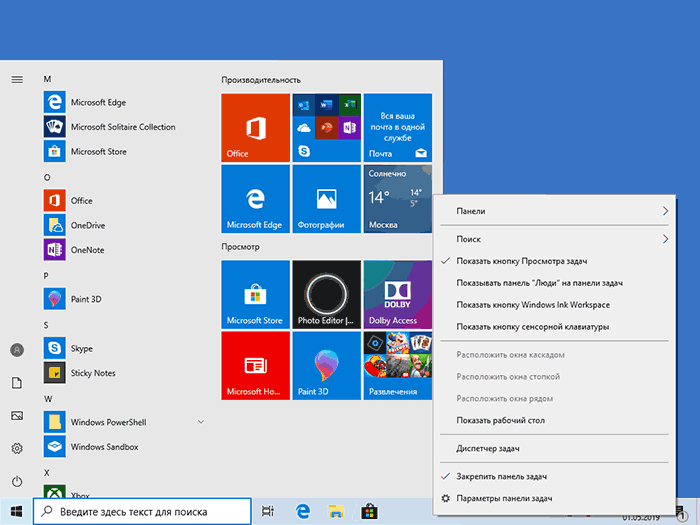
Task: Choose Показать рабочий стол
Action: (554, 420)
